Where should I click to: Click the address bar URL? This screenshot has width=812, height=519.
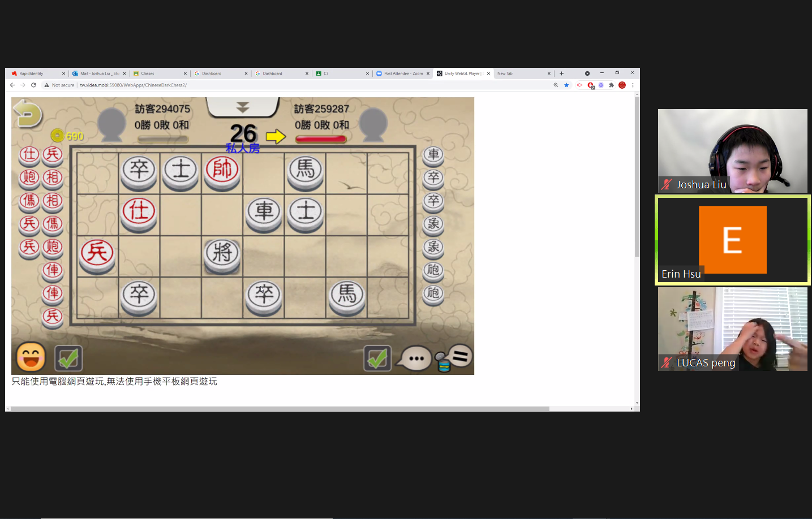[134, 85]
